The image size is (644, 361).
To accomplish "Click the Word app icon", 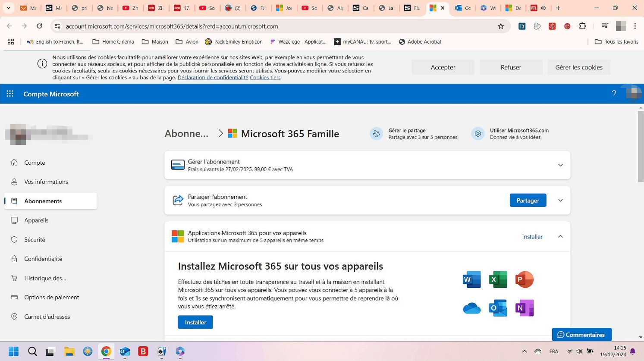I will click(x=471, y=279).
